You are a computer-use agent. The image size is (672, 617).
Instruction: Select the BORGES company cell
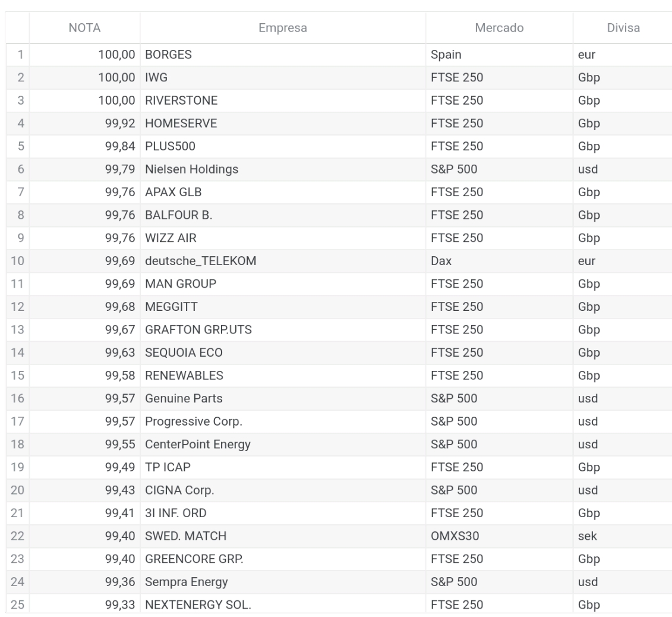(283, 55)
